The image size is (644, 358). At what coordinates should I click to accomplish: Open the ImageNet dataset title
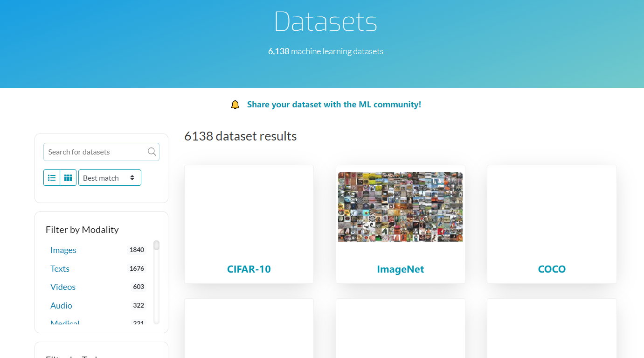pos(400,269)
